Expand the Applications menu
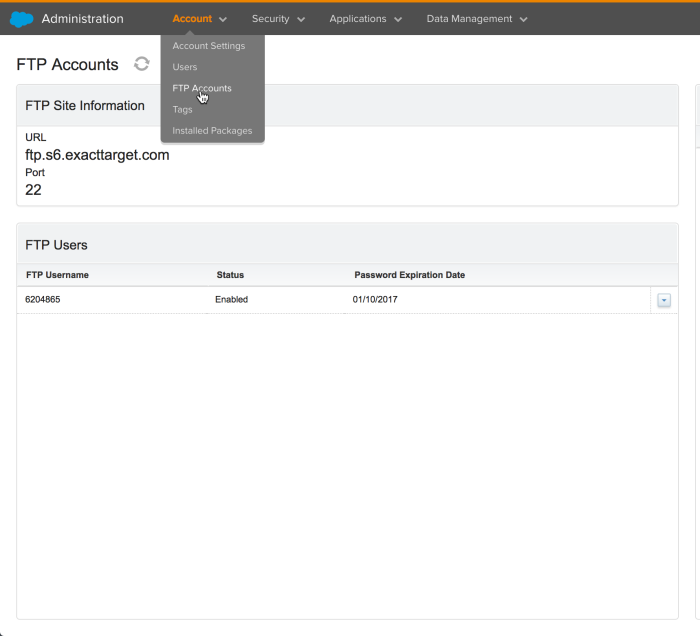Screen dimensions: 700x636 click(365, 19)
